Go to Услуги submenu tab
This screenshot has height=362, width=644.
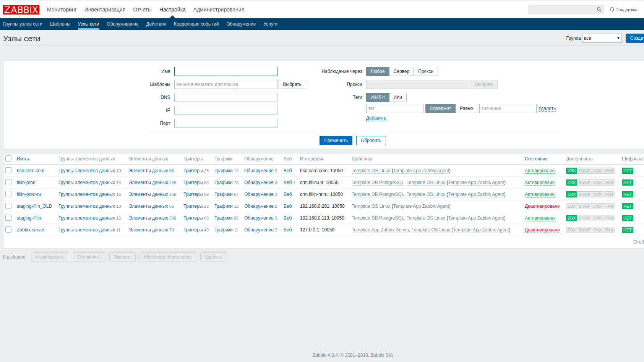(x=270, y=24)
